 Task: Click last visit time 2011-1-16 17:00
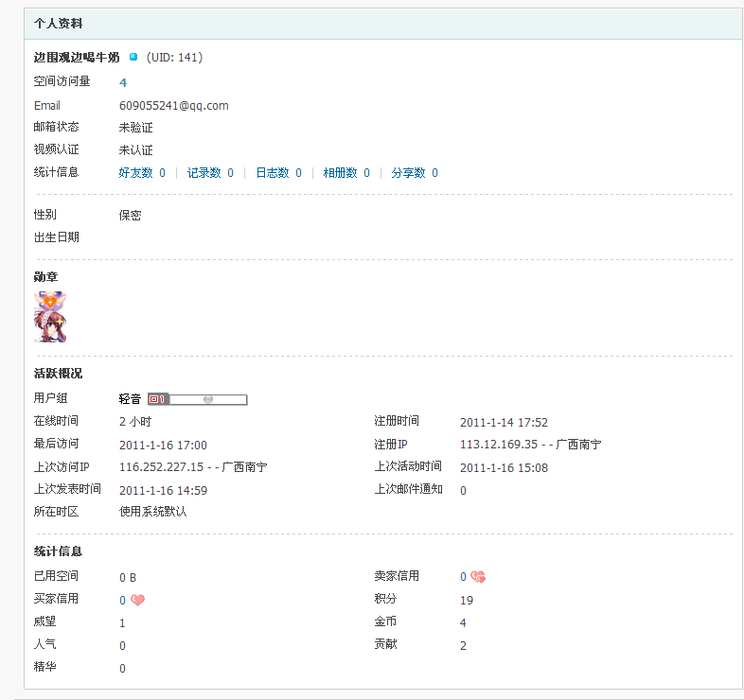pyautogui.click(x=163, y=445)
